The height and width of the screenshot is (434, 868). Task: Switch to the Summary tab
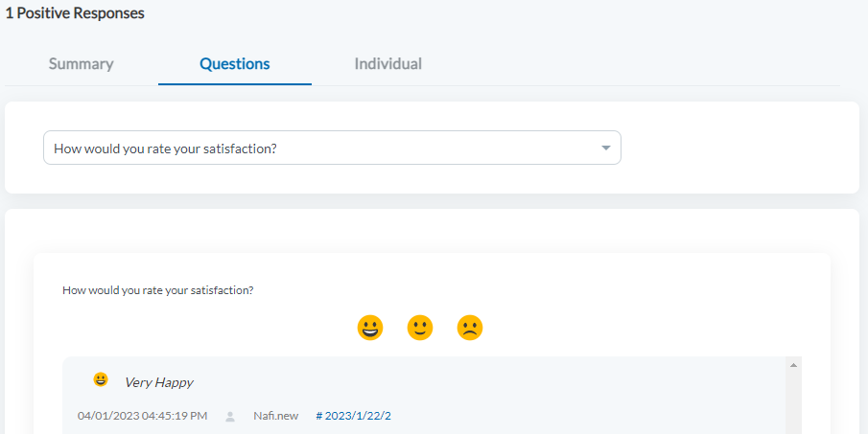(x=82, y=64)
